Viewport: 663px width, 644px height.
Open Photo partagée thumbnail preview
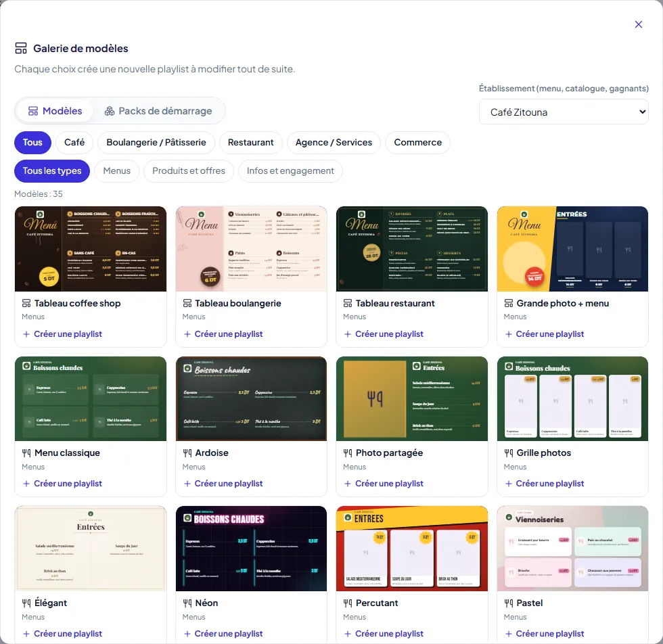click(x=412, y=398)
